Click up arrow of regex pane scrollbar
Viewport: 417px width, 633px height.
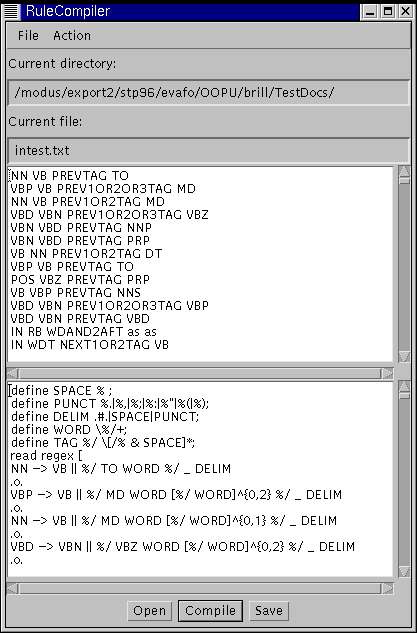click(404, 386)
